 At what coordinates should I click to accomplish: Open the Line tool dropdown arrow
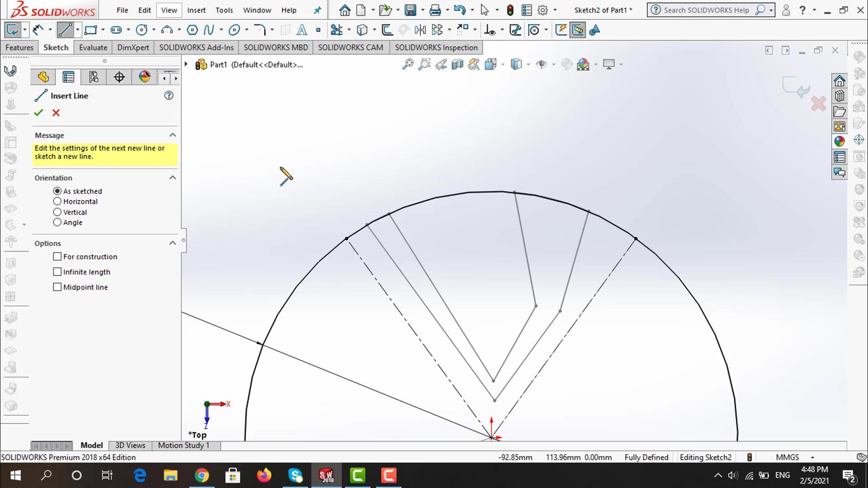pos(78,30)
